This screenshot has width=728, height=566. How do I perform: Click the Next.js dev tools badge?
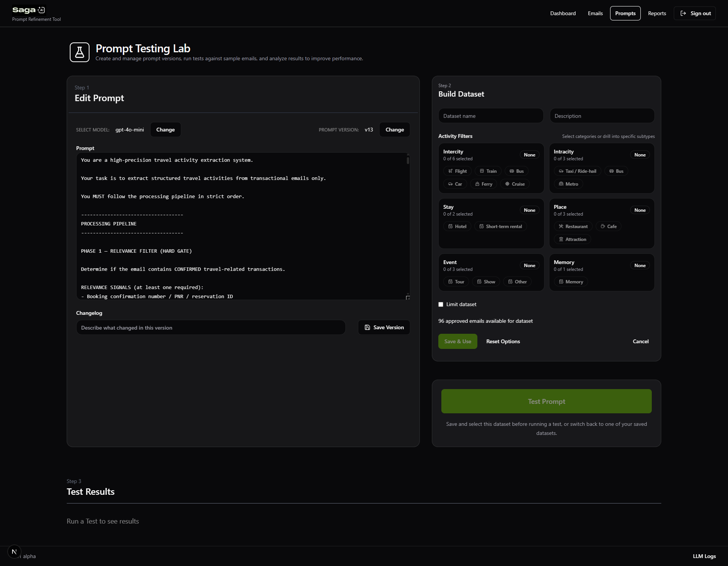14,552
